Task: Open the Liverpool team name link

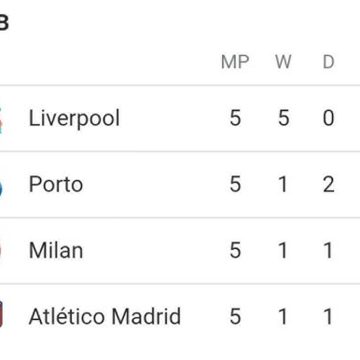Action: pyautogui.click(x=74, y=118)
